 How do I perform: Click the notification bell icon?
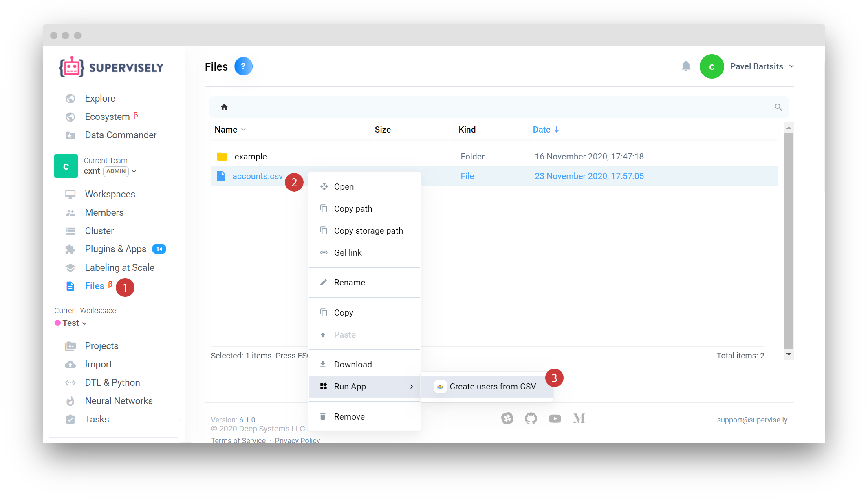[686, 66]
